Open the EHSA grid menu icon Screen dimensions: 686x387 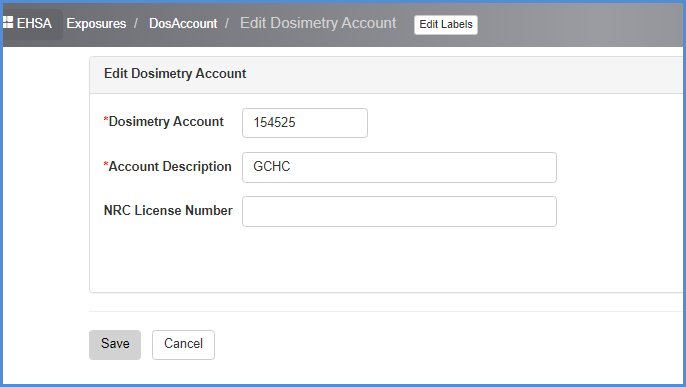click(x=8, y=23)
